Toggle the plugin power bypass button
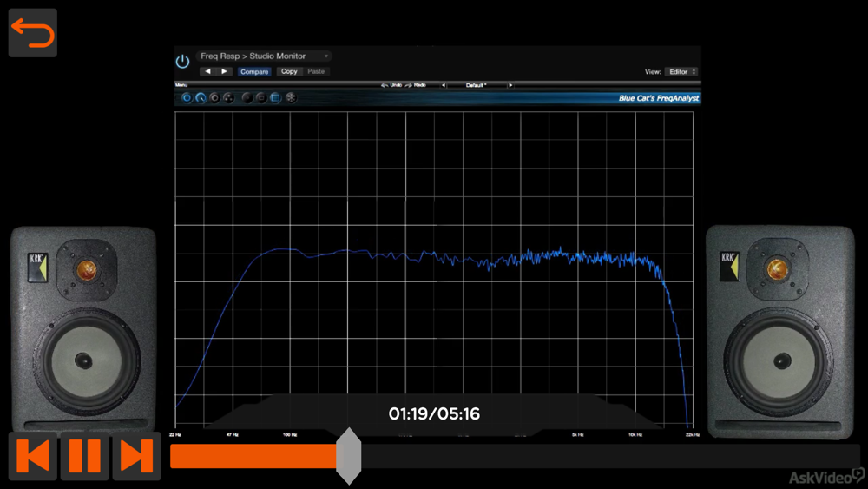The image size is (868, 489). tap(182, 62)
